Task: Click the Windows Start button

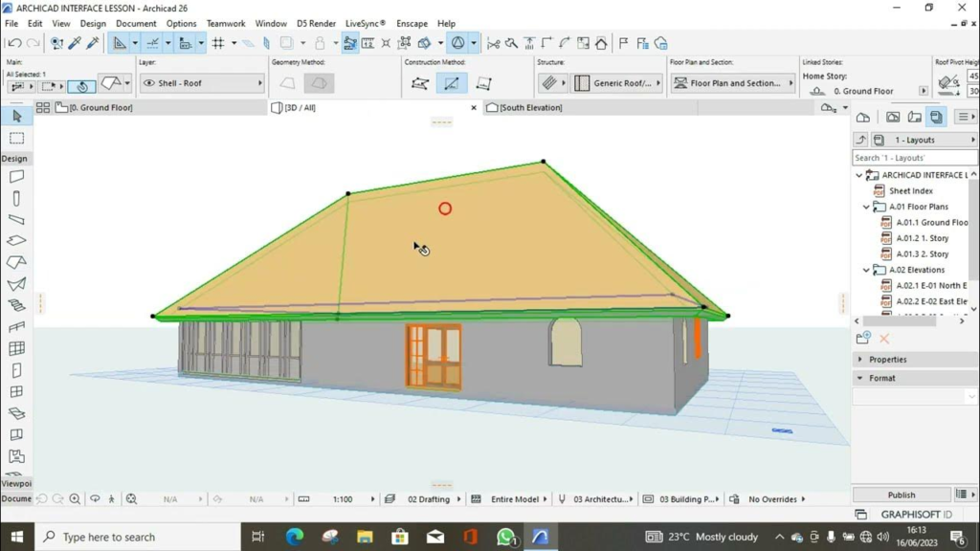Action: pos(17,537)
